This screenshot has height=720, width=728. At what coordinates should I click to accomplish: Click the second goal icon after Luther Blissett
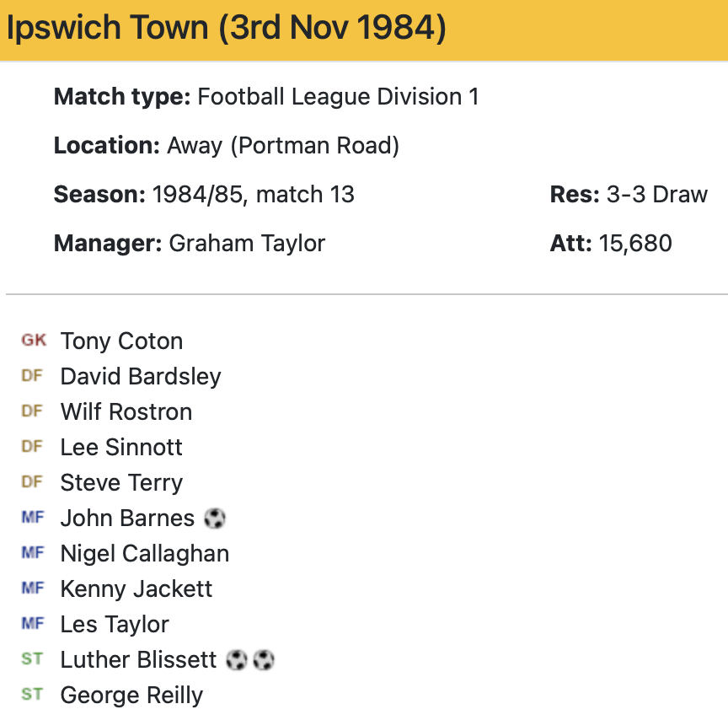point(264,659)
